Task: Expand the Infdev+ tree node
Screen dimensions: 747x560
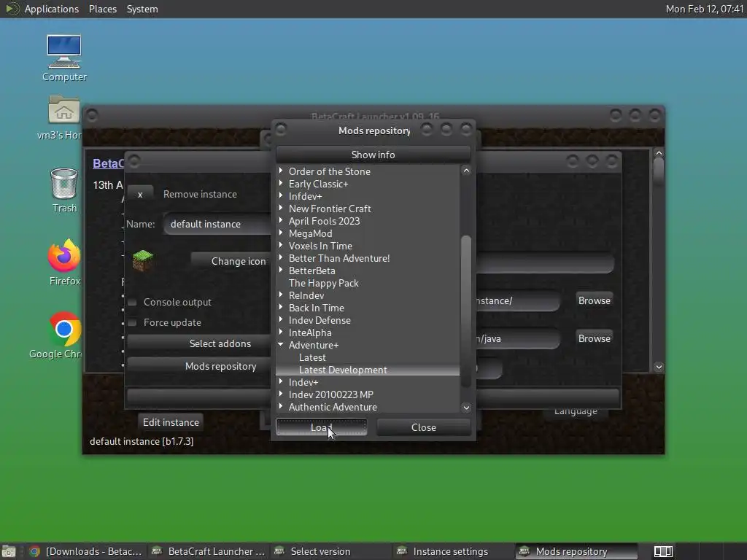Action: tap(281, 195)
